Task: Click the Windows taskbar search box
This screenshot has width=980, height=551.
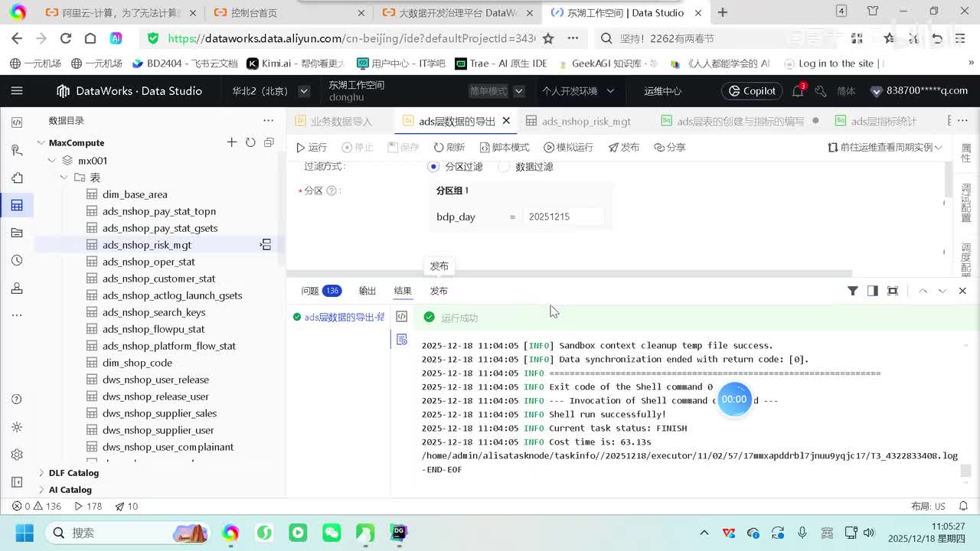Action: tap(129, 533)
